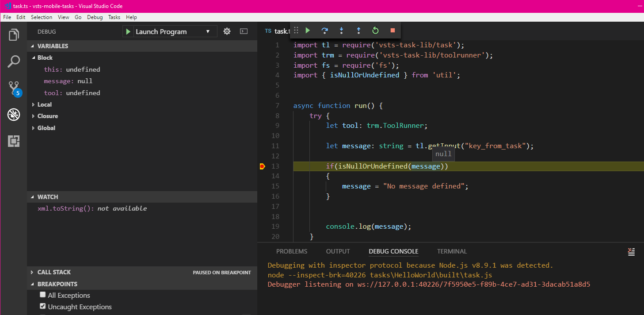The image size is (644, 315).
Task: Switch to the TERMINAL tab
Action: [x=451, y=251]
